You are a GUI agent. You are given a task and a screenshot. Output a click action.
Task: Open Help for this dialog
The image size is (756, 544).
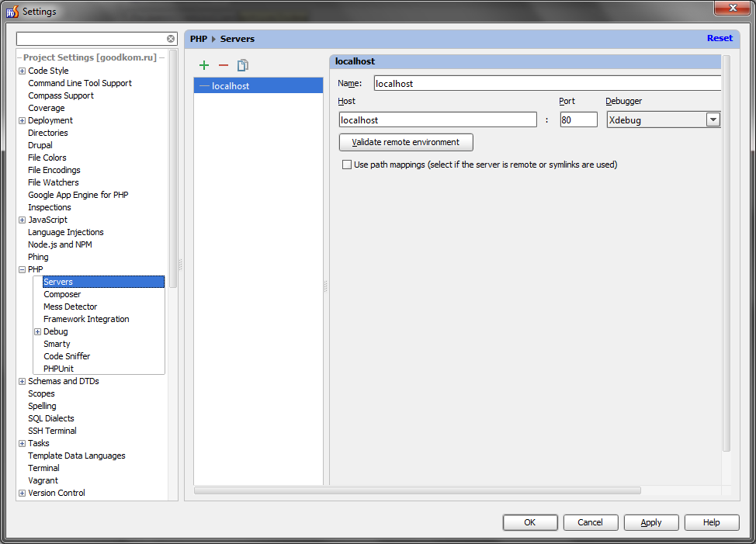(712, 522)
